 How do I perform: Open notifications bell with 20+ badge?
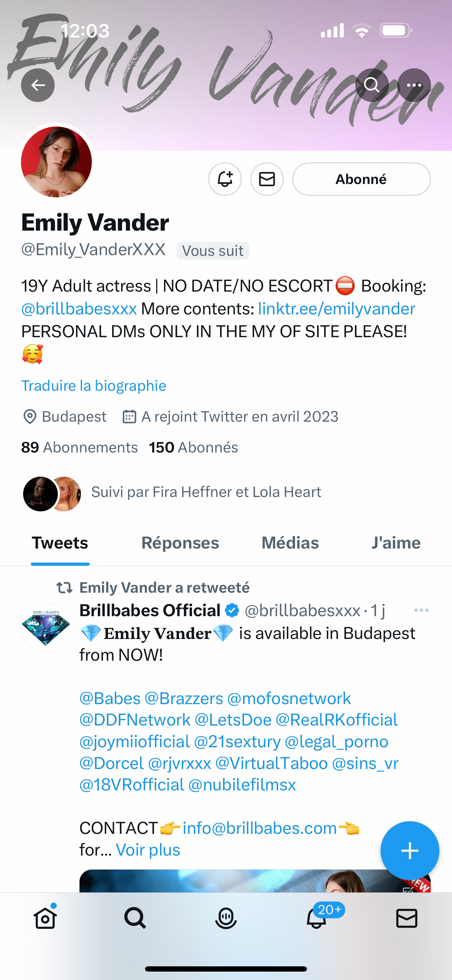[316, 918]
